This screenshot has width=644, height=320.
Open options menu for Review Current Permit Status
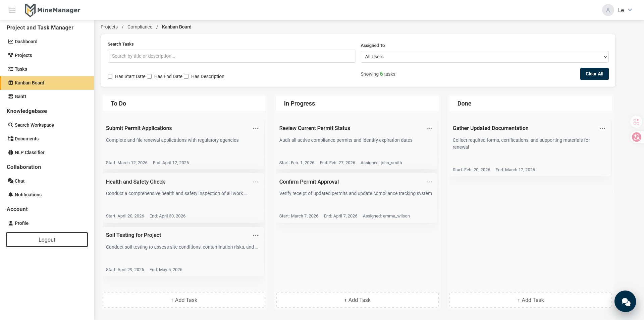tap(429, 129)
